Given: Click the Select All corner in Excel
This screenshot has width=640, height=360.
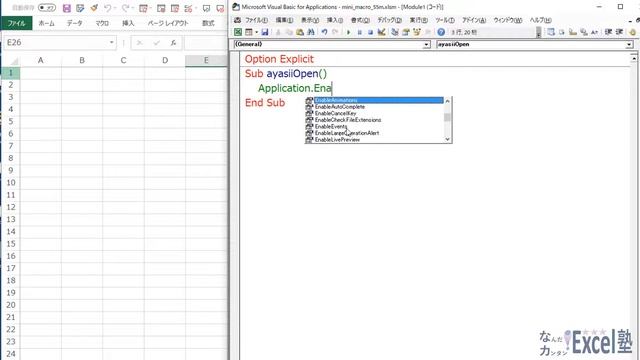Looking at the screenshot, I should 14,61.
